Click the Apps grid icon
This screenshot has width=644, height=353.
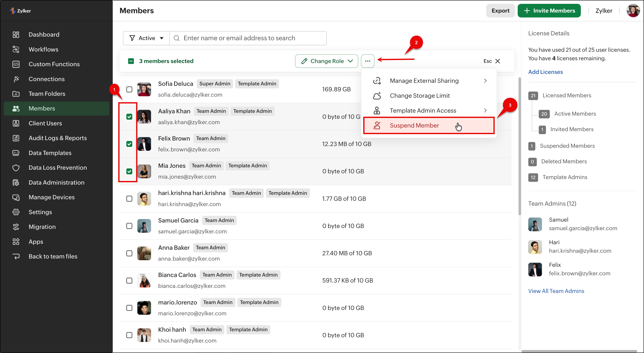[x=16, y=242]
